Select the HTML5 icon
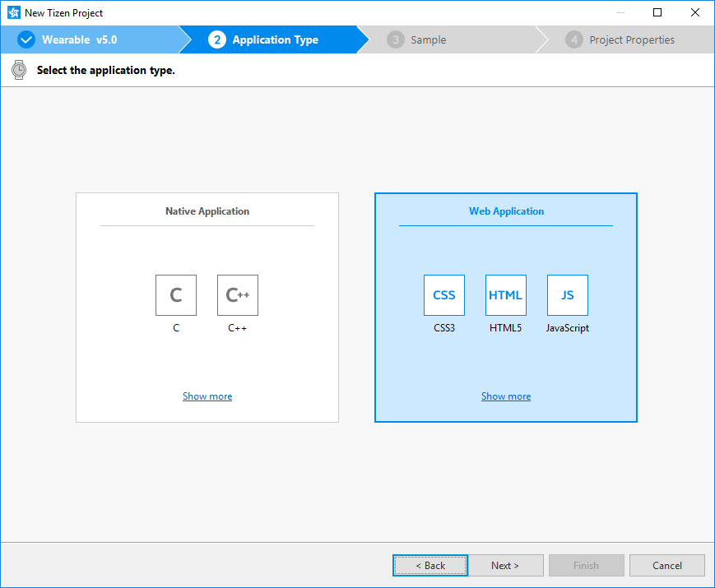Viewport: 715px width, 588px height. click(505, 294)
